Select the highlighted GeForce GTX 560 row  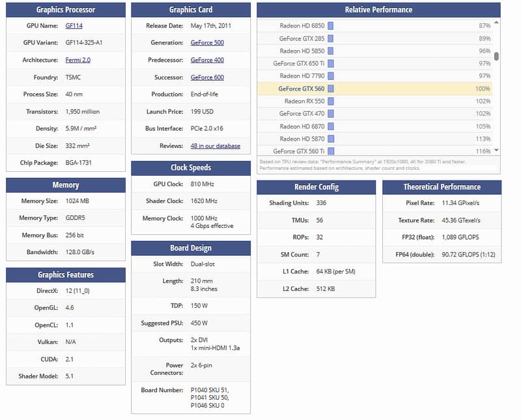(375, 89)
